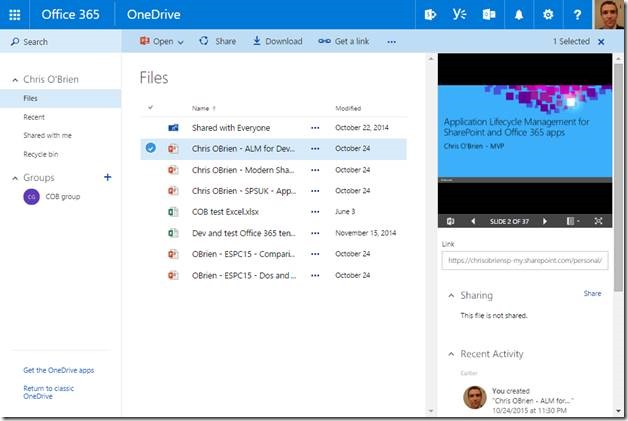Open Shared with Everyone folder

pyautogui.click(x=231, y=128)
